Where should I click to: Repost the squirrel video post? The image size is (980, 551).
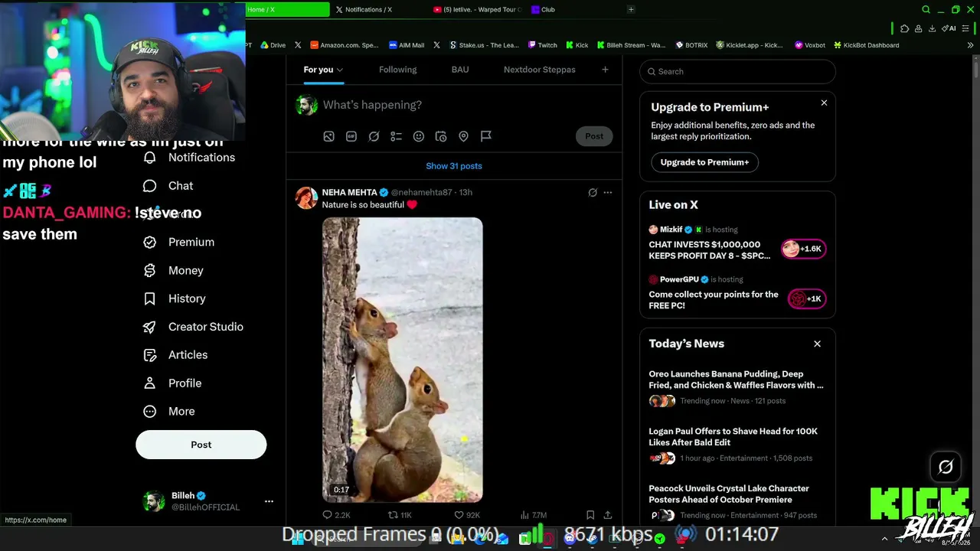tap(400, 515)
